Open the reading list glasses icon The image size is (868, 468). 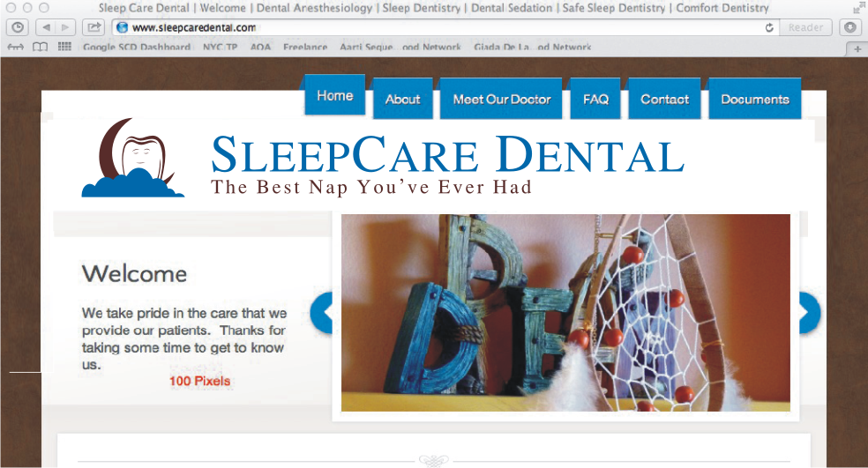(15, 47)
